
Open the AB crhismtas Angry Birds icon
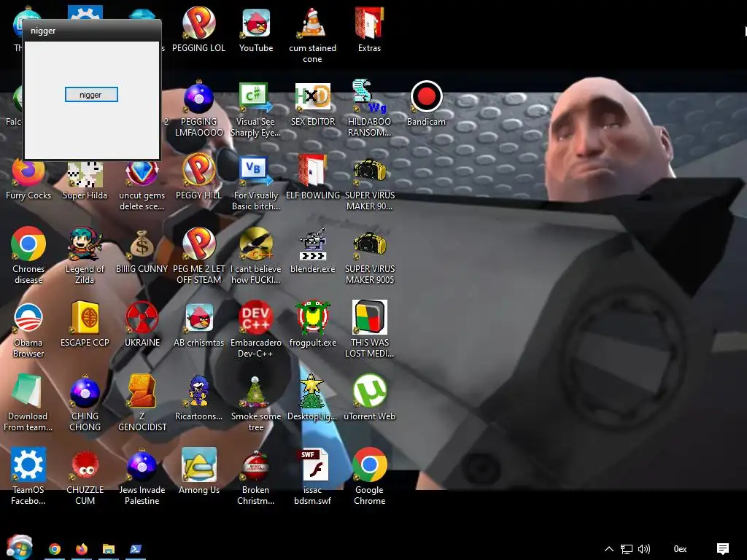199,317
